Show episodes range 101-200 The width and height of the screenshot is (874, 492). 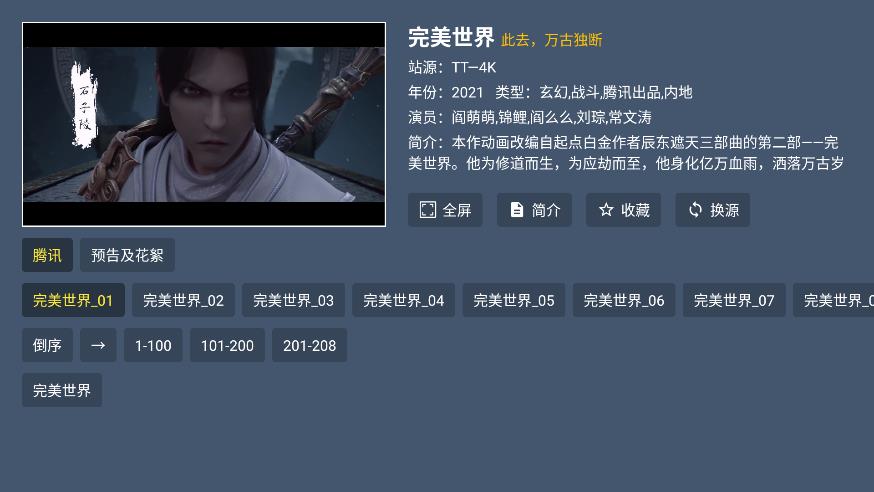click(x=227, y=345)
